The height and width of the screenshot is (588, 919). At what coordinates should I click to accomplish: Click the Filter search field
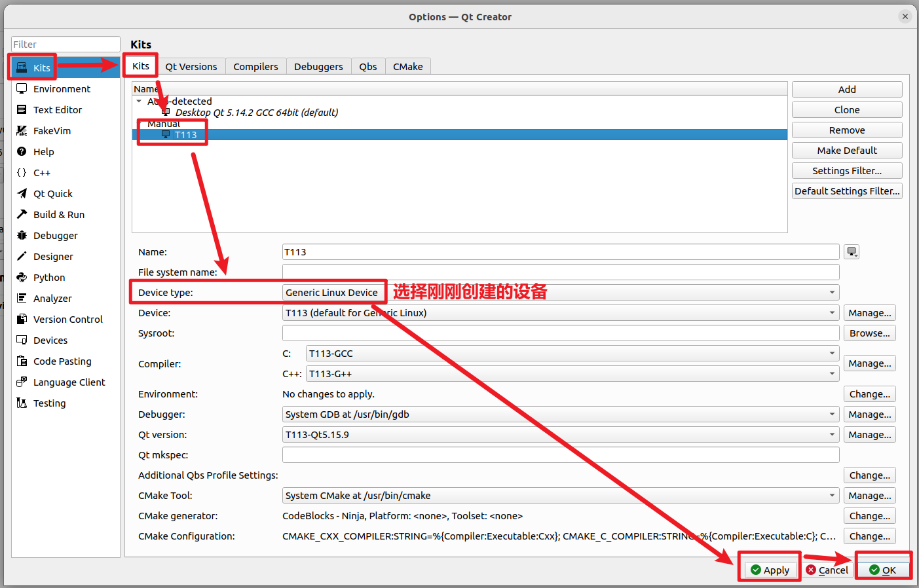coord(66,44)
